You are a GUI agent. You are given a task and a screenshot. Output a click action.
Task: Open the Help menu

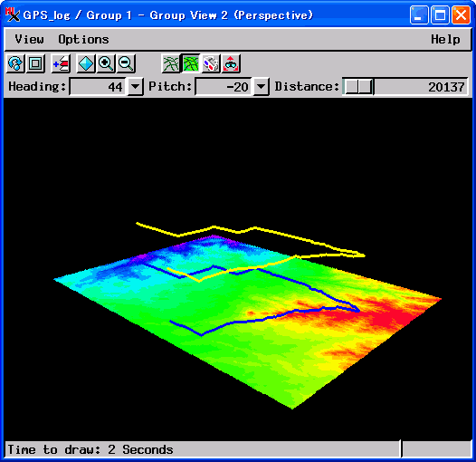coord(445,39)
